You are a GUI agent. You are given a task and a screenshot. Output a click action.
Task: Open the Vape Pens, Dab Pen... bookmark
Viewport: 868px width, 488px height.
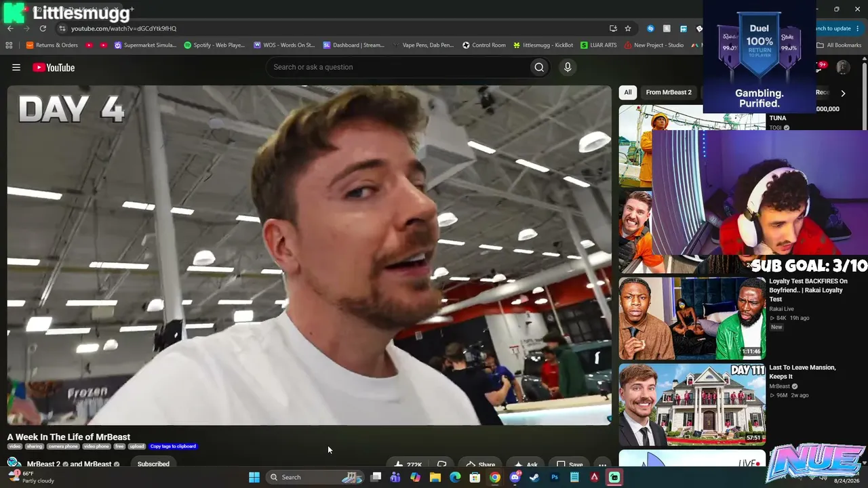(423, 45)
